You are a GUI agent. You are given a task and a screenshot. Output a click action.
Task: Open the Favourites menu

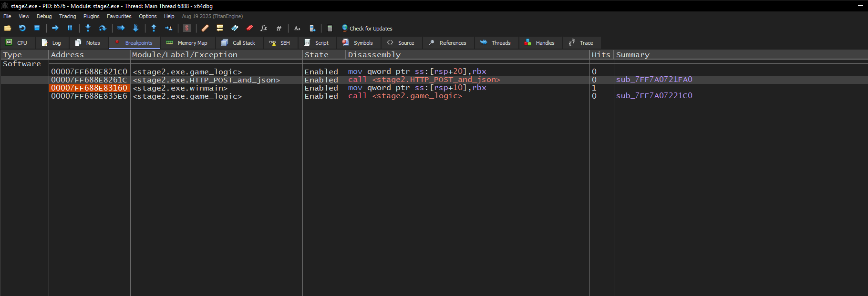[x=119, y=16]
